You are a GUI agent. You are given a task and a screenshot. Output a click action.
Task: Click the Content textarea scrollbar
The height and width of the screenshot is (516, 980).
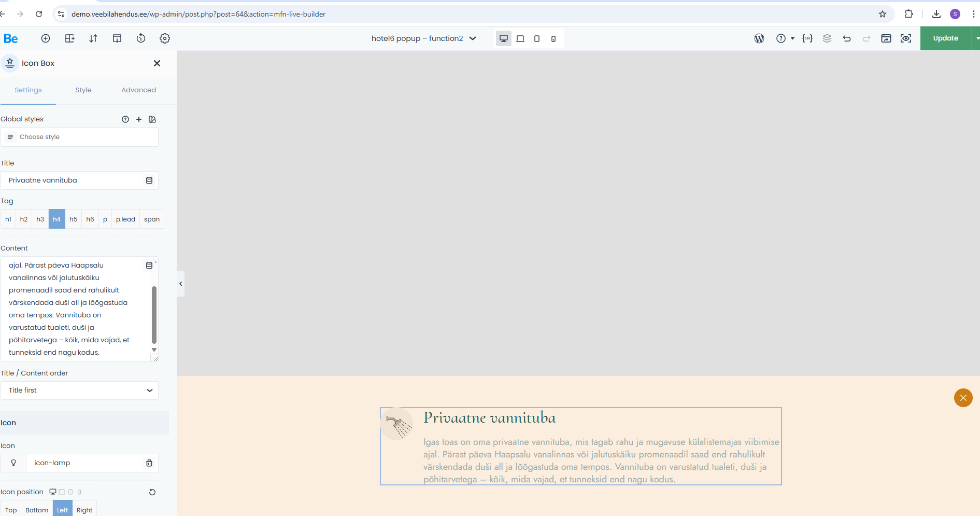click(x=154, y=314)
